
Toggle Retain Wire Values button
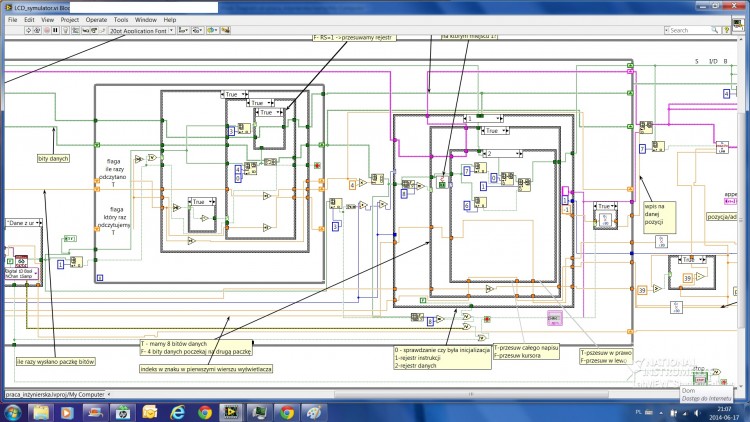76,30
